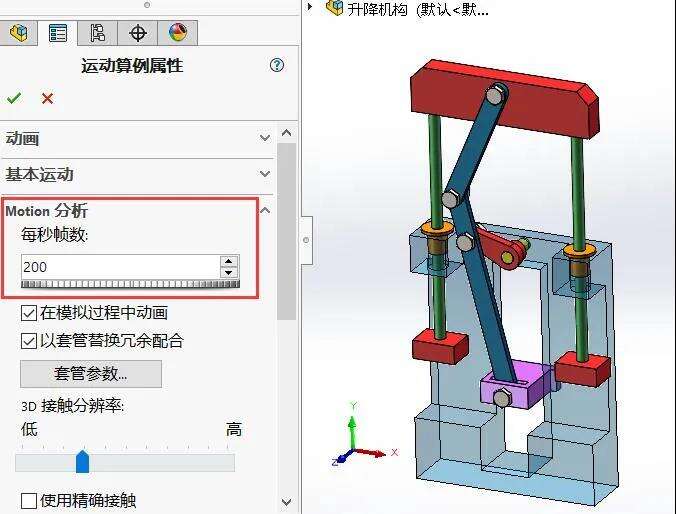Click the property panel scrollbar thumb

(x=287, y=231)
